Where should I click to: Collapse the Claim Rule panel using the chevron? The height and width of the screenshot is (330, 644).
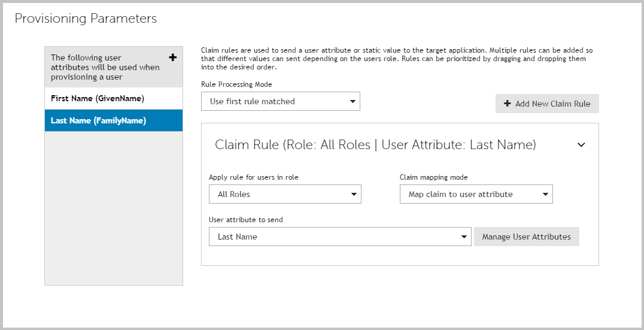pyautogui.click(x=581, y=145)
